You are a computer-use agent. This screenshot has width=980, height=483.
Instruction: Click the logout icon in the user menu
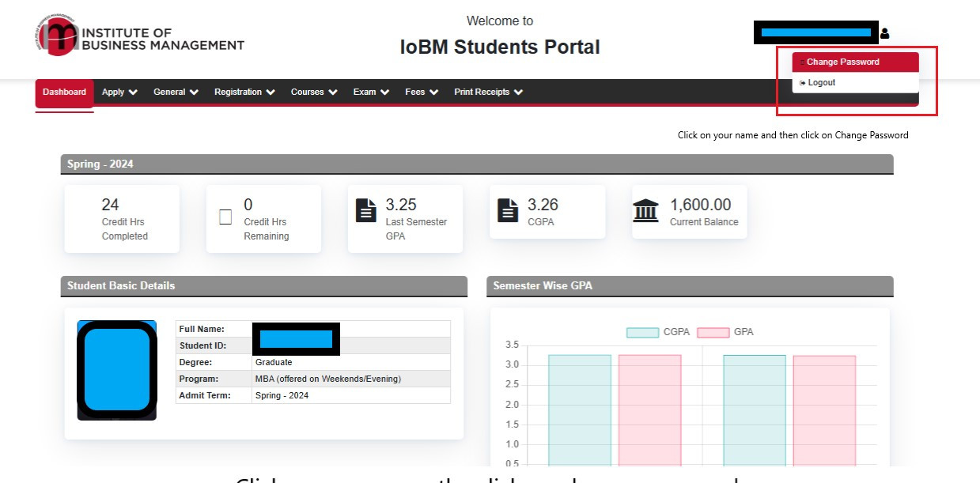coord(803,83)
